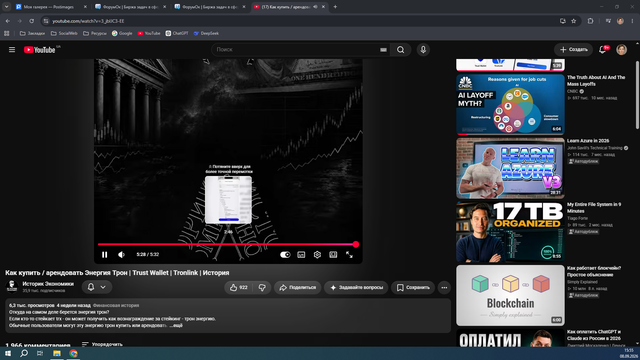This screenshot has height=360, width=640.
Task: Open the Историк Экономики channel avatar
Action: point(12,287)
